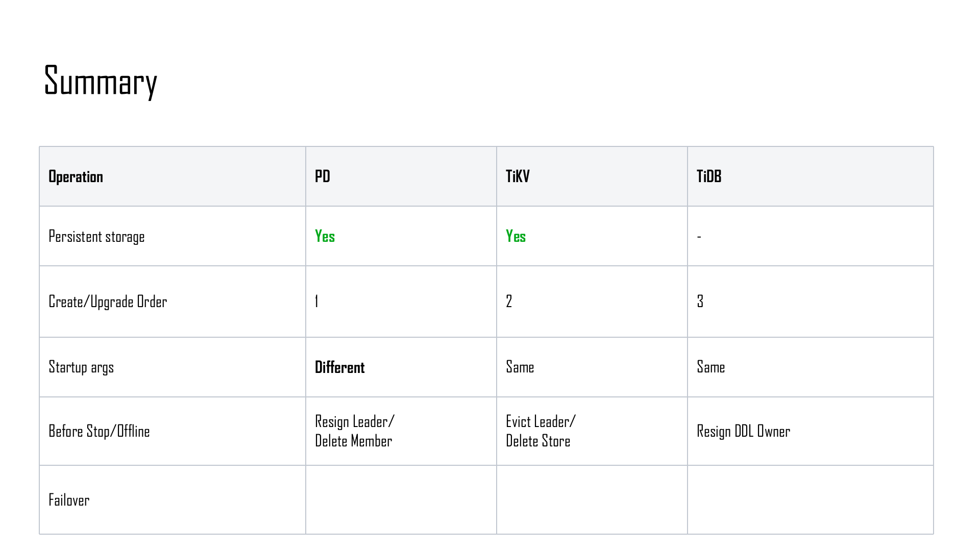Click order number 3 in TiDB column
This screenshot has width=980, height=551.
(700, 302)
